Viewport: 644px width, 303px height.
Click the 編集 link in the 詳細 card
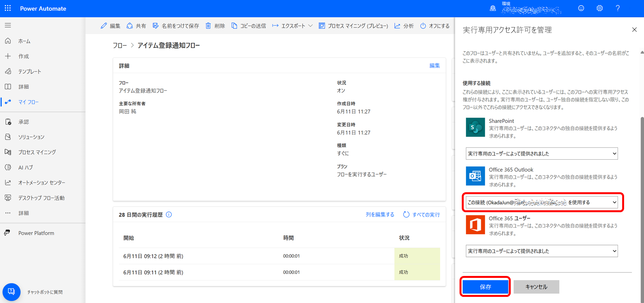[x=434, y=66]
